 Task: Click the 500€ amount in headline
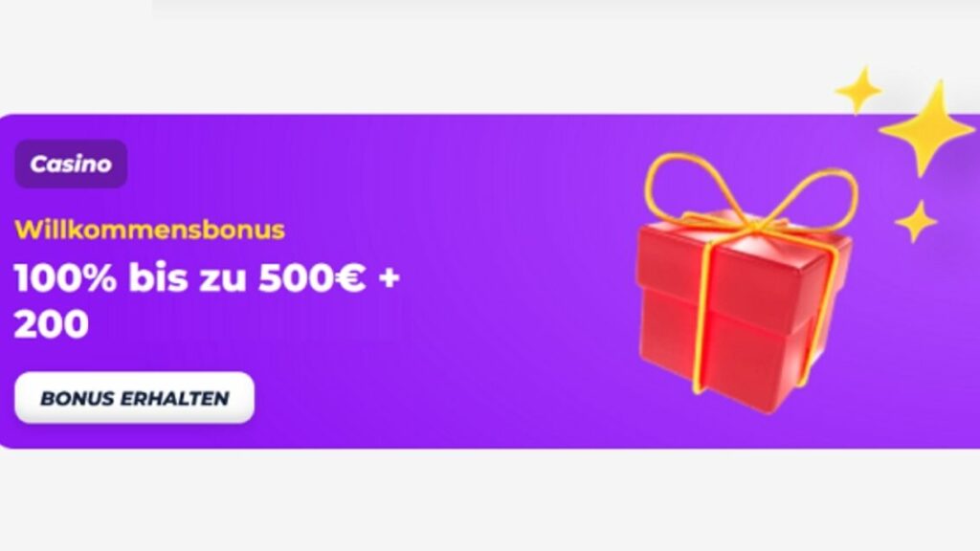pos(311,278)
